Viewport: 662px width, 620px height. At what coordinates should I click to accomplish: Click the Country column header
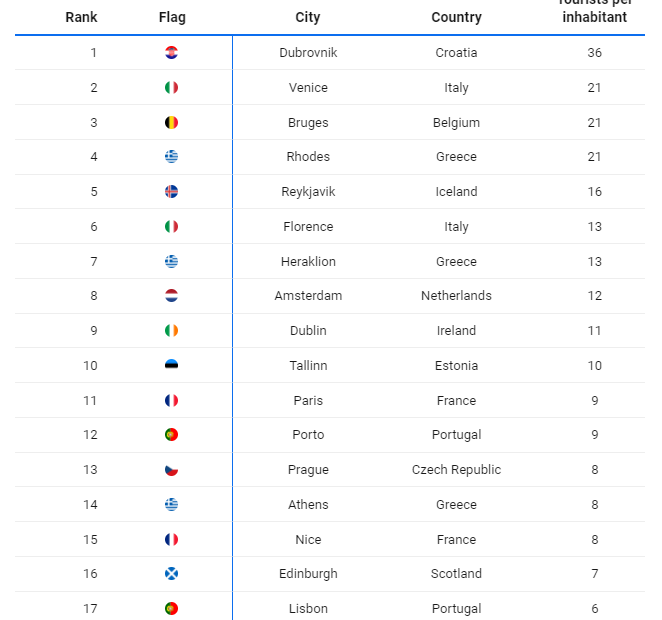[456, 17]
